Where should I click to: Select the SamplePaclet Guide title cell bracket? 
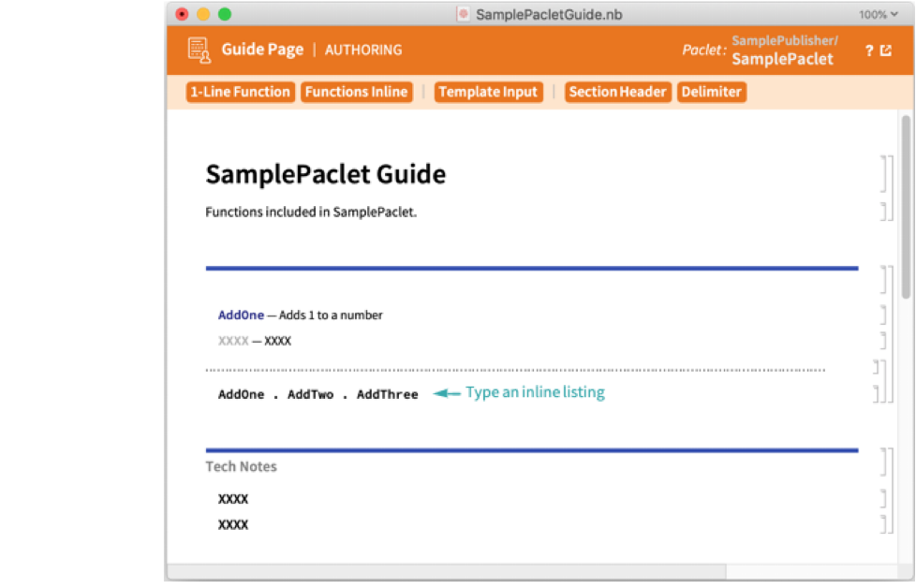tap(885, 174)
